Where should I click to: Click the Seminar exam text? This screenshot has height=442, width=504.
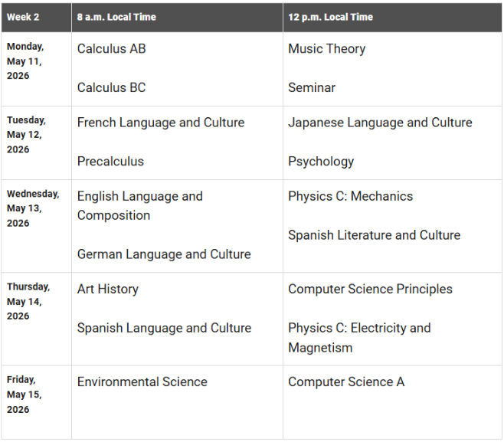(312, 87)
